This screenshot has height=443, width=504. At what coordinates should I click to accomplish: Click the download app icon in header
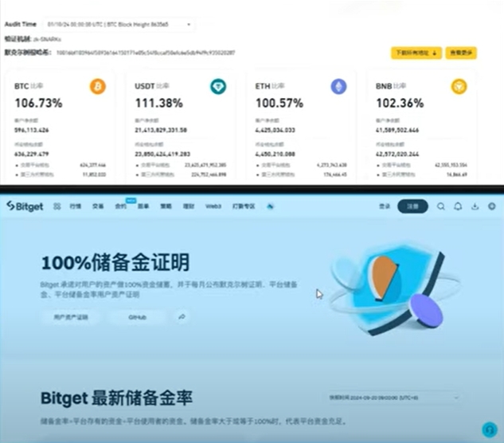pos(475,206)
